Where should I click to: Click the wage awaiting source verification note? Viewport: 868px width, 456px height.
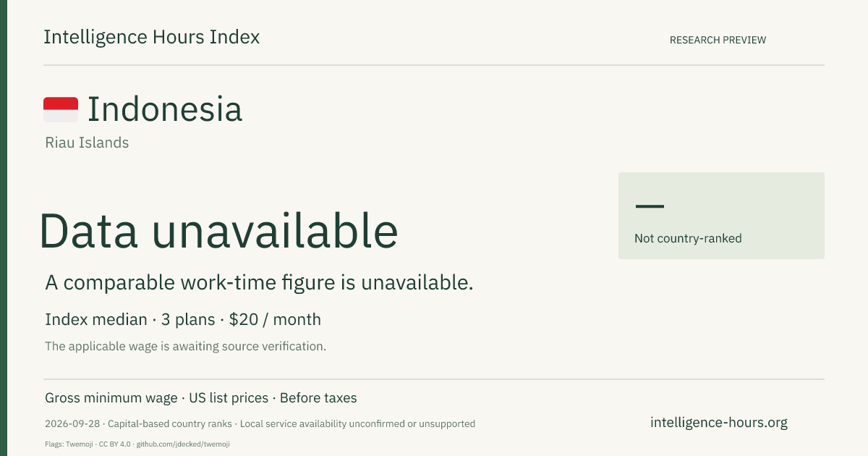(186, 346)
